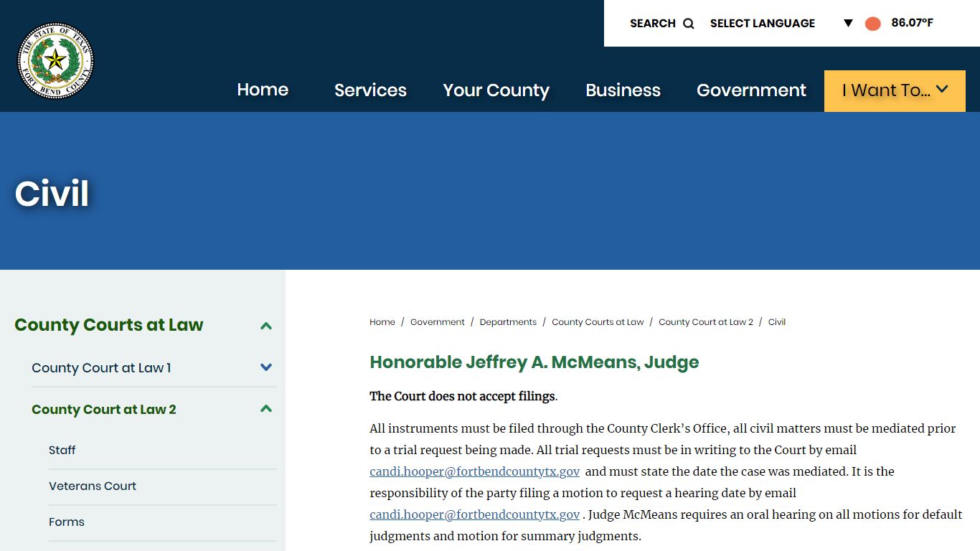
Task: Go to County Courts at Law sidebar heading
Action: click(109, 325)
